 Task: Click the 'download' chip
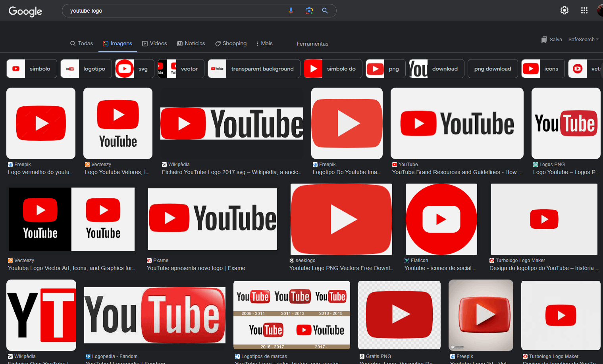tap(437, 69)
